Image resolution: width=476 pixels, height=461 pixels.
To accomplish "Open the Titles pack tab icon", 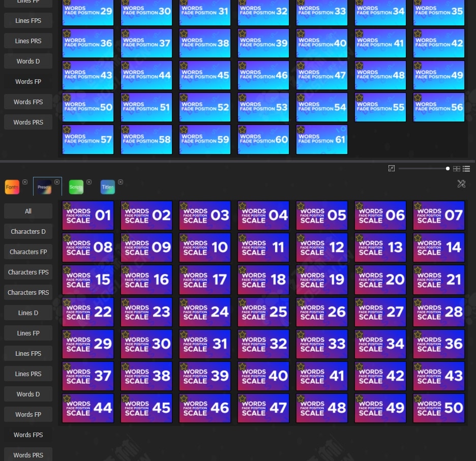I will click(108, 187).
